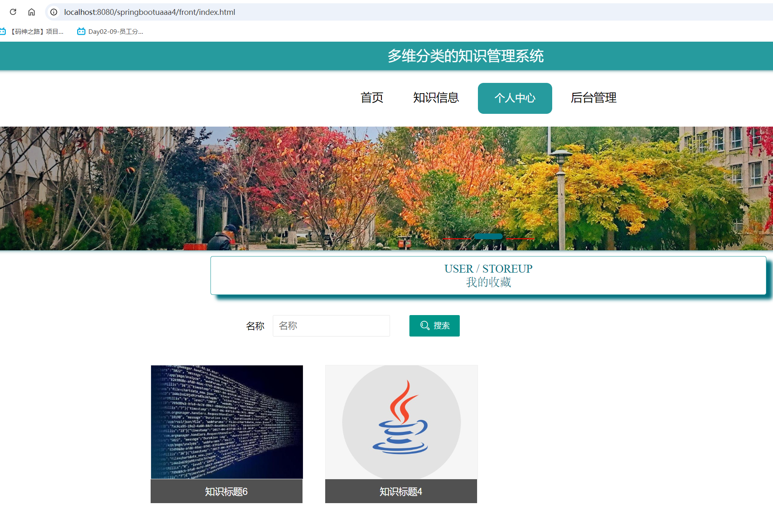Select the active carousel slide indicator
Screen dimensions: 773x532
click(489, 236)
